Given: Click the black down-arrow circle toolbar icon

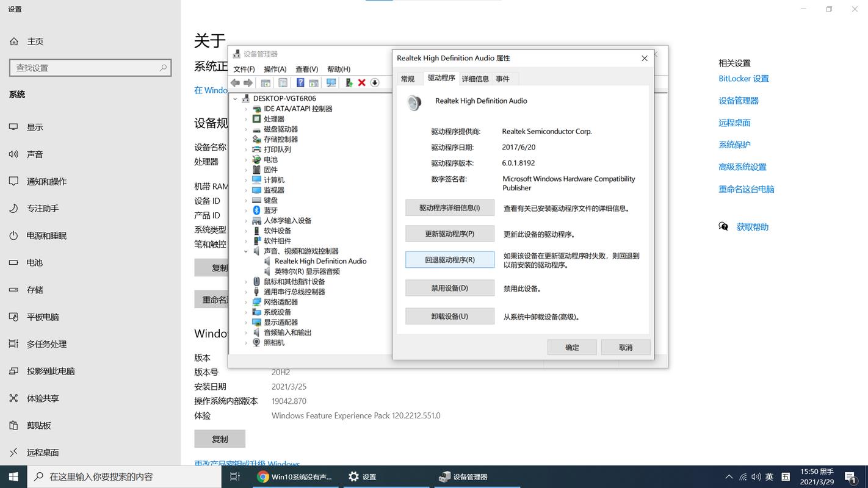Looking at the screenshot, I should tap(375, 83).
